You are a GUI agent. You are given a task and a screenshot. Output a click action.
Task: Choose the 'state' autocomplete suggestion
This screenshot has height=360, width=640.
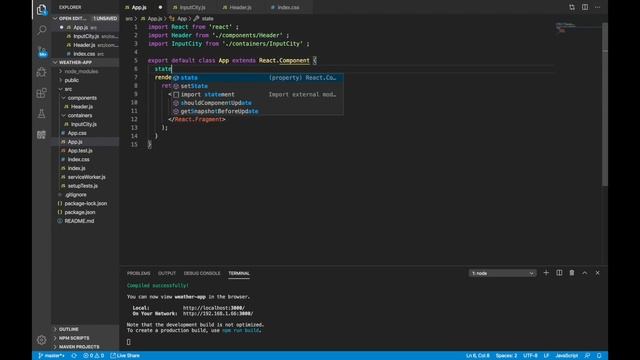point(257,78)
